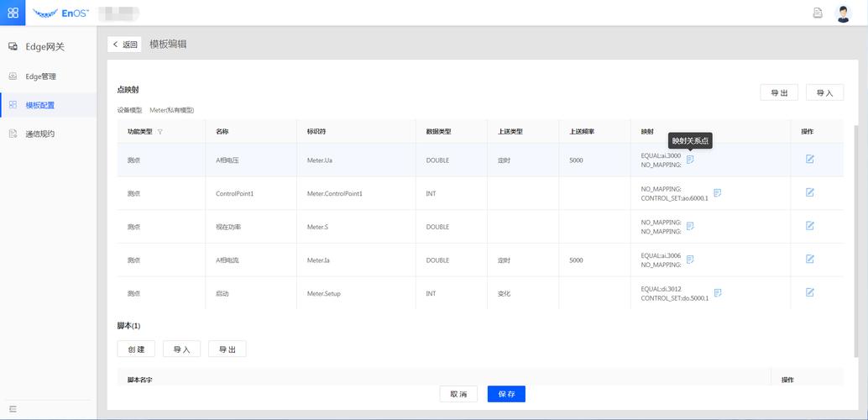Go back with the 返回 button
868x420 pixels.
point(124,45)
